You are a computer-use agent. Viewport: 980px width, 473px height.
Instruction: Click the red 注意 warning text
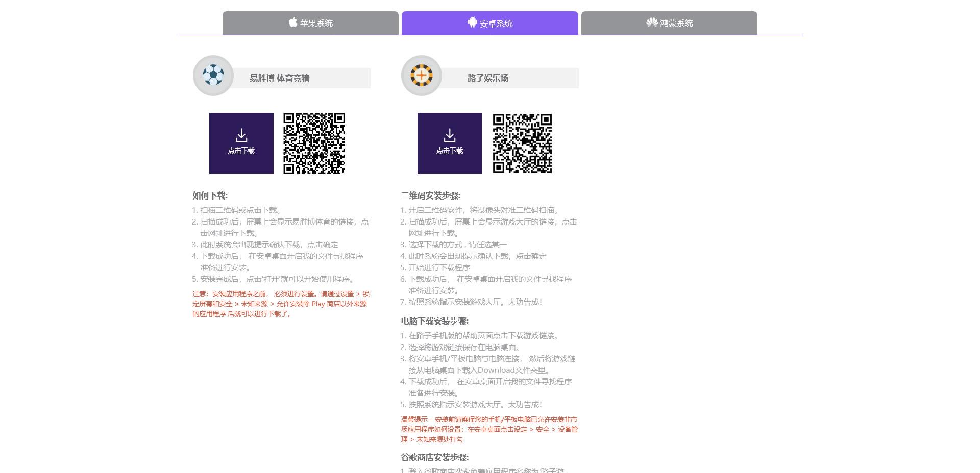(281, 304)
